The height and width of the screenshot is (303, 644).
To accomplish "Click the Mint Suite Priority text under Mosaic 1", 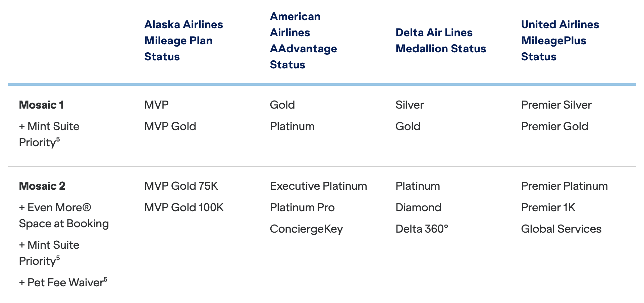I will pyautogui.click(x=49, y=134).
